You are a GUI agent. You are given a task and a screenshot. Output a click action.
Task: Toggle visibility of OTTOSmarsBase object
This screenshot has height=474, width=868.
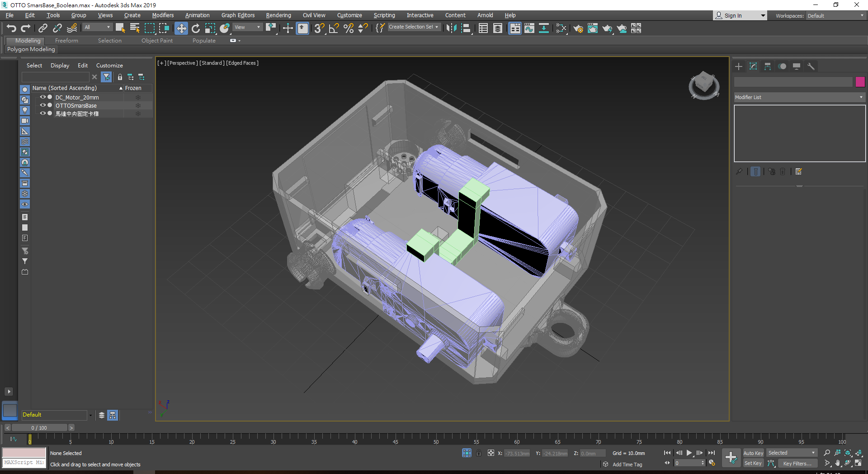click(43, 105)
